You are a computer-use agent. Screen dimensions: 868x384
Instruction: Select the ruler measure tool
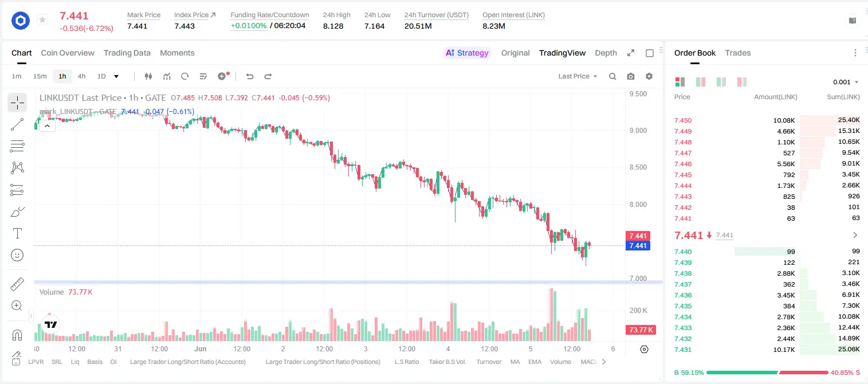[17, 284]
